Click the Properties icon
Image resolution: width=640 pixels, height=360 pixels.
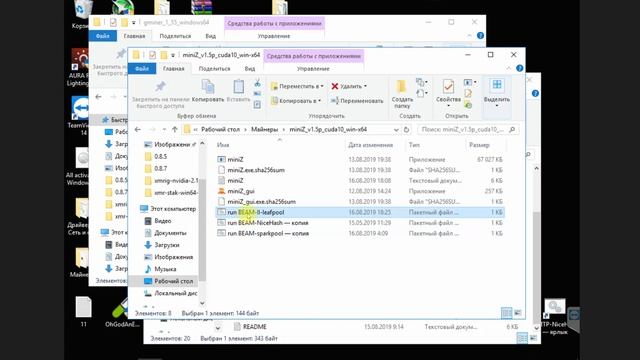448,87
